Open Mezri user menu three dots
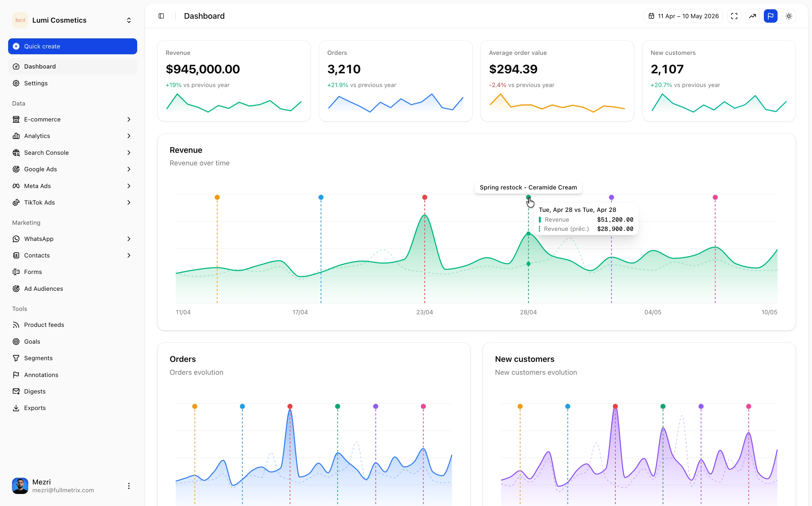Viewport: 812px width, 506px height. point(129,486)
